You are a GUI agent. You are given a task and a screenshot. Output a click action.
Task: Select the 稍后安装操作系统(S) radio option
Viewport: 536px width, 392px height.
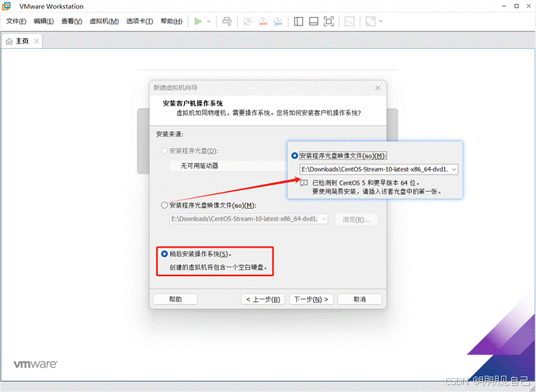[x=165, y=254]
